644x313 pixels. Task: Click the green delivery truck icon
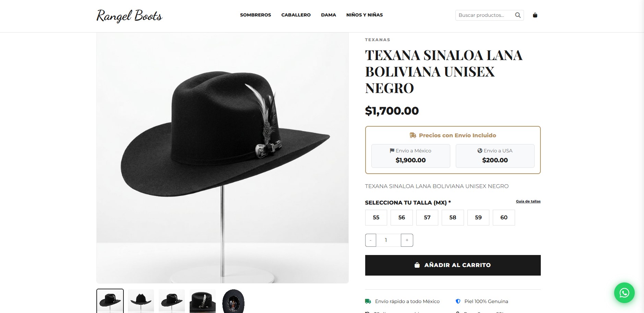pos(368,301)
